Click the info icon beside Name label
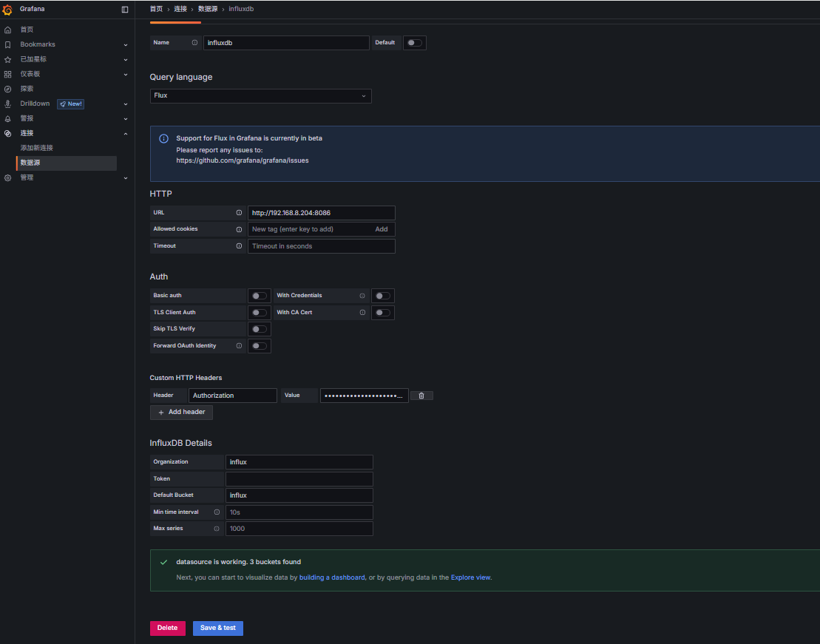Viewport: 820px width, 644px height. point(194,43)
